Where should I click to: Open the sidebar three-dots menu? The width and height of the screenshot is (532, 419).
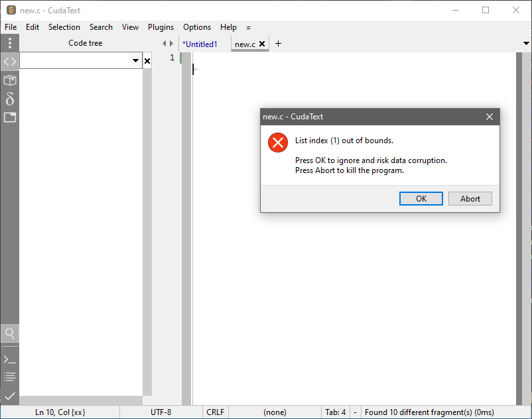point(10,43)
